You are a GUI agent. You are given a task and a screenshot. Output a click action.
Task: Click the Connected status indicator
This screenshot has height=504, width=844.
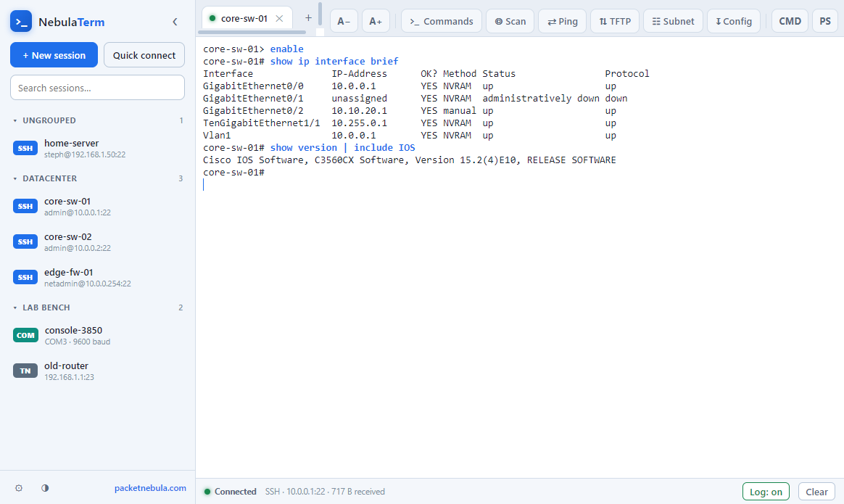point(231,492)
